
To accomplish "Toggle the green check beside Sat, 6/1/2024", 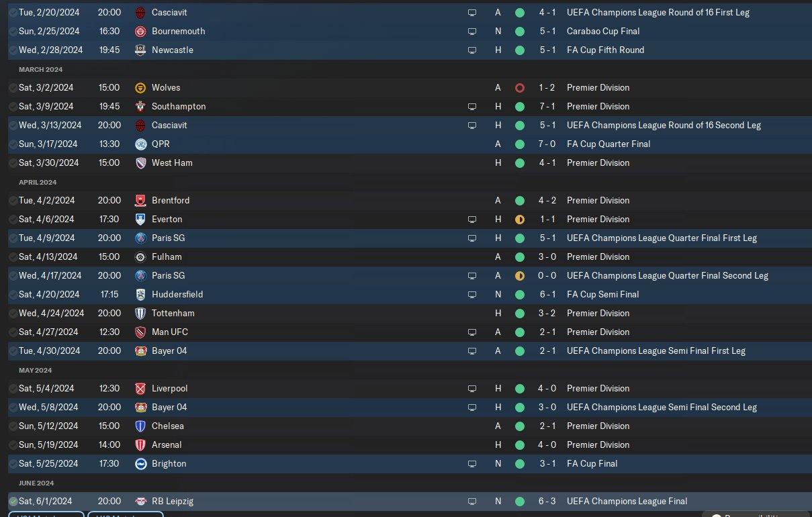I will pyautogui.click(x=13, y=501).
